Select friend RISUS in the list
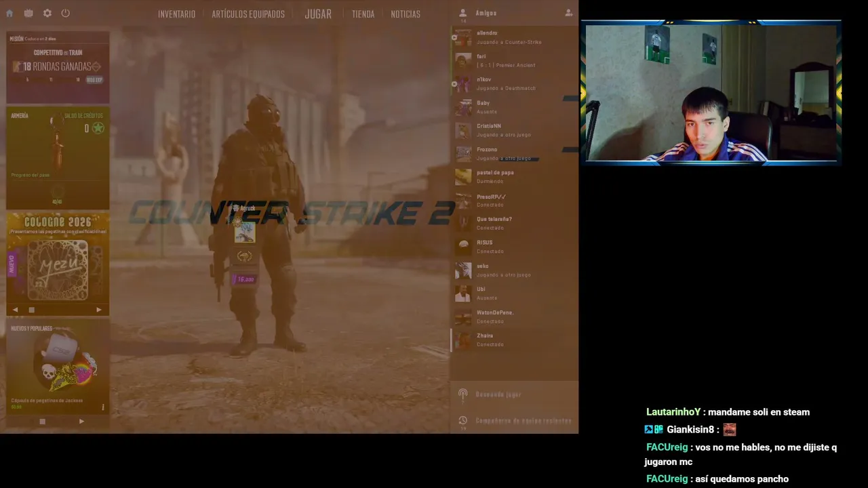Screen dimensions: 868x488 pyautogui.click(x=514, y=247)
